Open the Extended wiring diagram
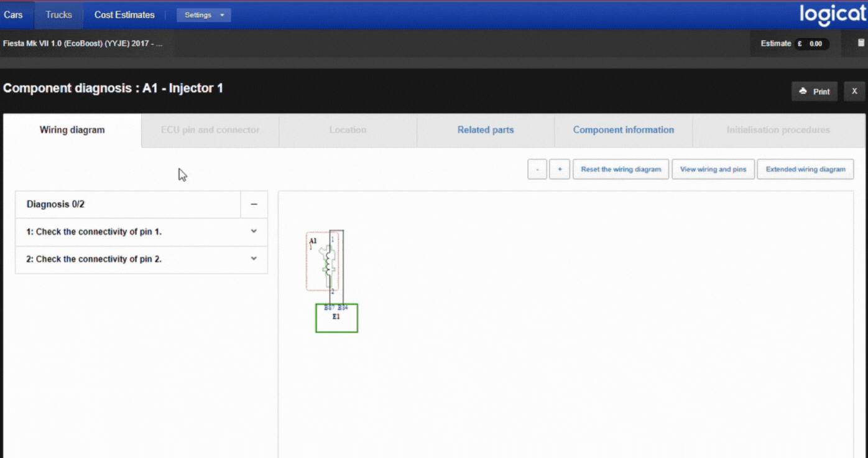This screenshot has width=868, height=458. [x=805, y=169]
